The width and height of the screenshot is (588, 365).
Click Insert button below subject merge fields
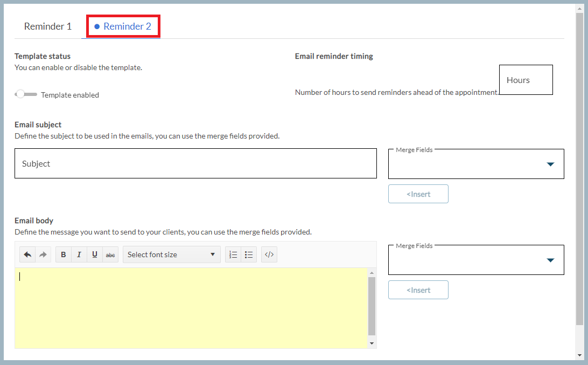point(418,194)
